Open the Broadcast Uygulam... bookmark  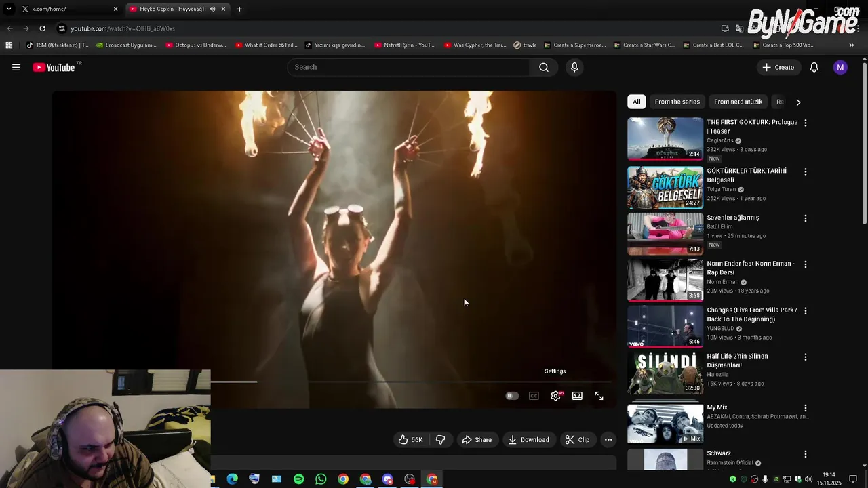click(127, 45)
